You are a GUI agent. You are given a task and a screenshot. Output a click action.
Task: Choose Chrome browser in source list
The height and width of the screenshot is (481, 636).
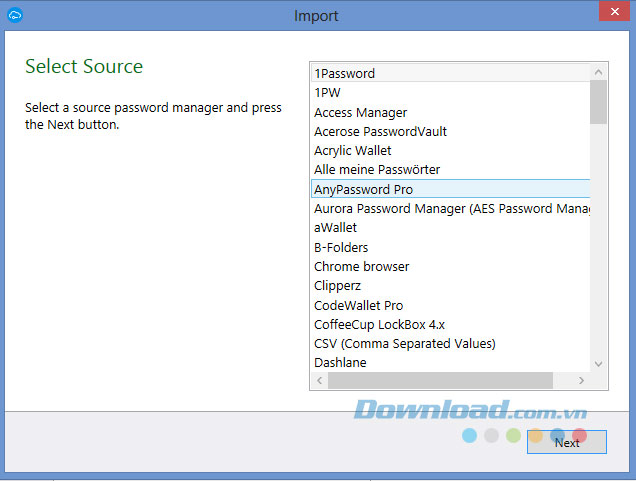[451, 266]
